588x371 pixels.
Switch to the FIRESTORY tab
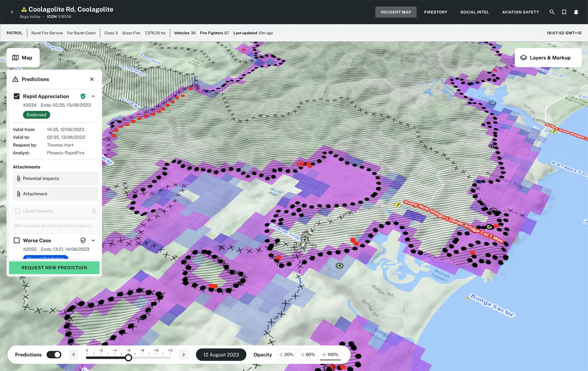pos(435,12)
